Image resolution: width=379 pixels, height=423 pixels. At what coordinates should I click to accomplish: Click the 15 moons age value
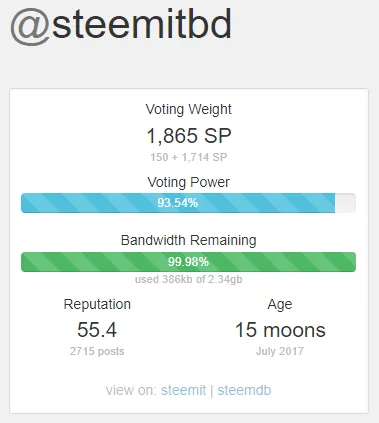click(280, 330)
